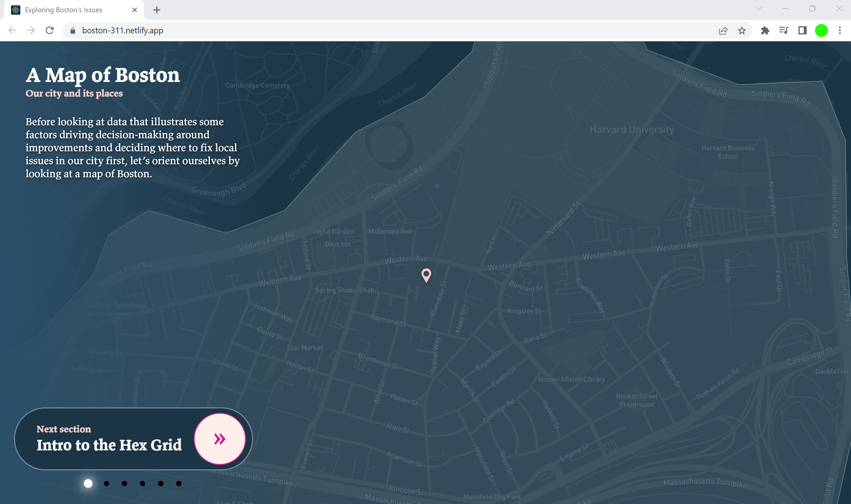Click the pink double-chevron next section button
The width and height of the screenshot is (851, 504).
[x=220, y=438]
